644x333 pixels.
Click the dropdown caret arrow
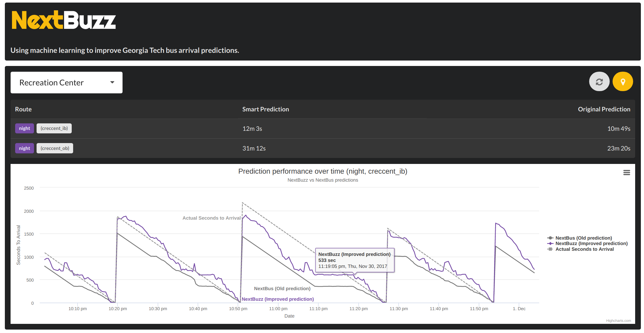coord(112,82)
